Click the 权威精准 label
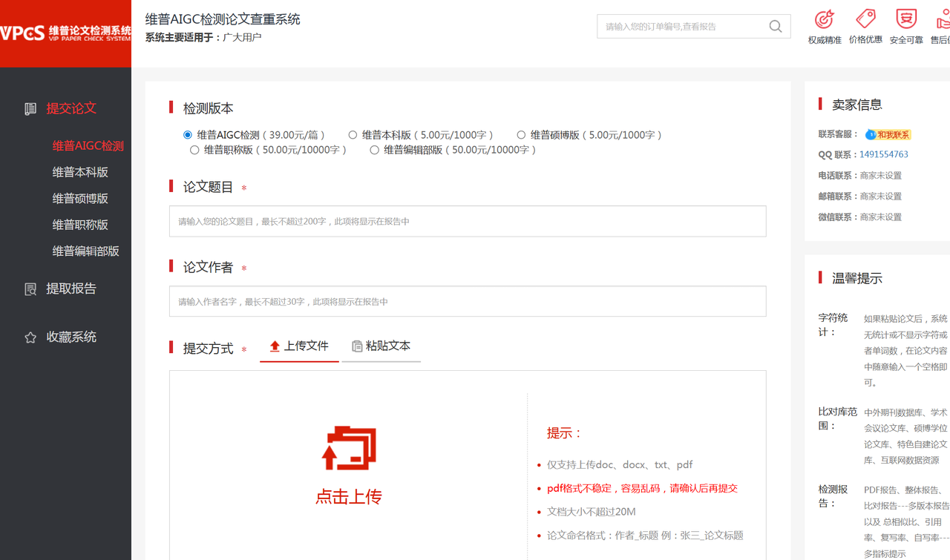This screenshot has height=560, width=950. (x=825, y=40)
